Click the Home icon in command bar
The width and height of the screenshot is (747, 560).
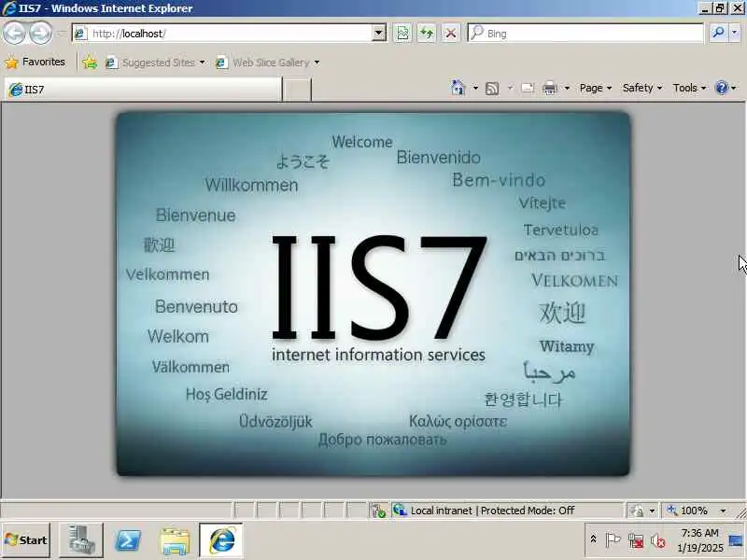pos(458,88)
